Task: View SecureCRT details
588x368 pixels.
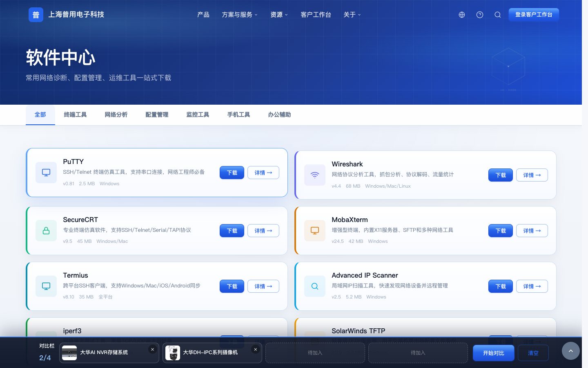Action: click(263, 231)
